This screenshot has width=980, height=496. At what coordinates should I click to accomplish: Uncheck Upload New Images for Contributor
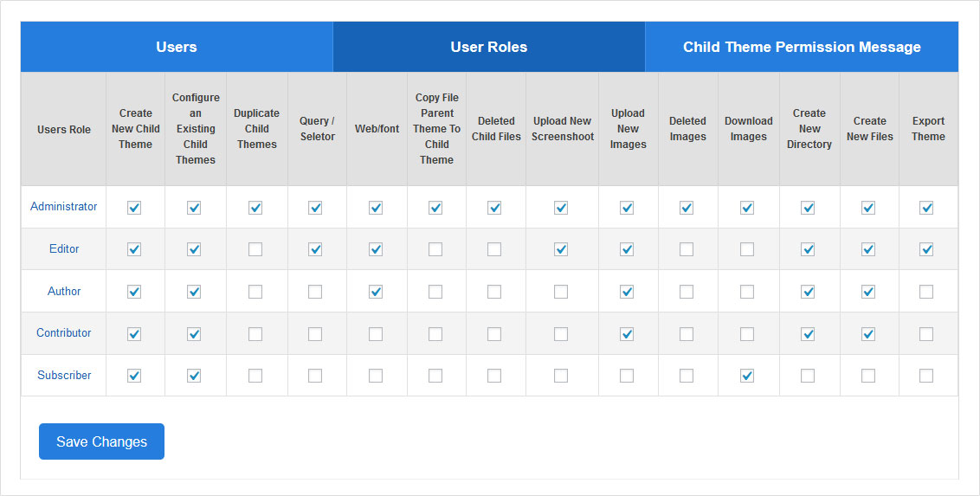click(627, 334)
